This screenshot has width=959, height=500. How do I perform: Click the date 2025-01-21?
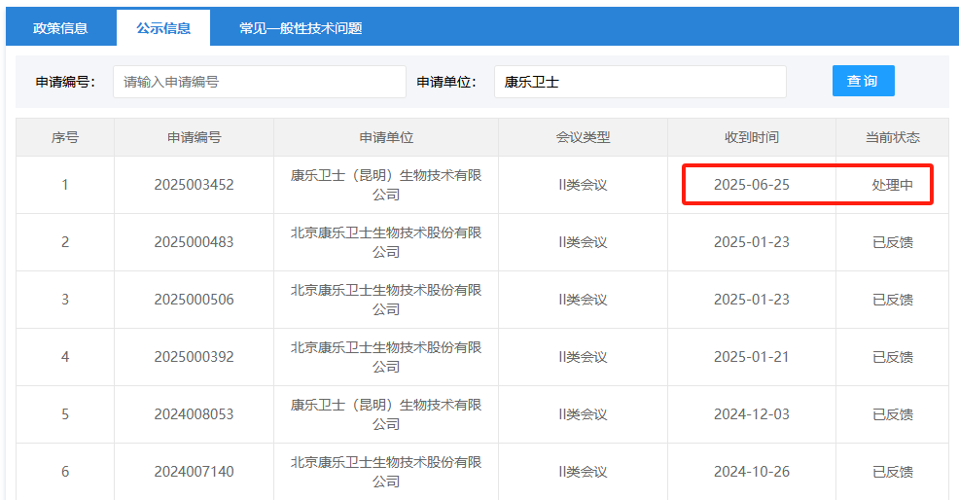click(x=752, y=357)
